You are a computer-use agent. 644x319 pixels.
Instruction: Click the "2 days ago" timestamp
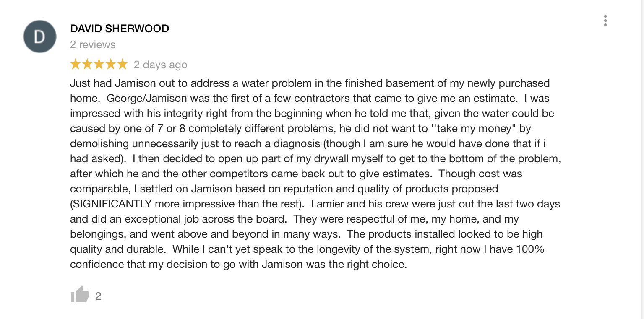(160, 65)
